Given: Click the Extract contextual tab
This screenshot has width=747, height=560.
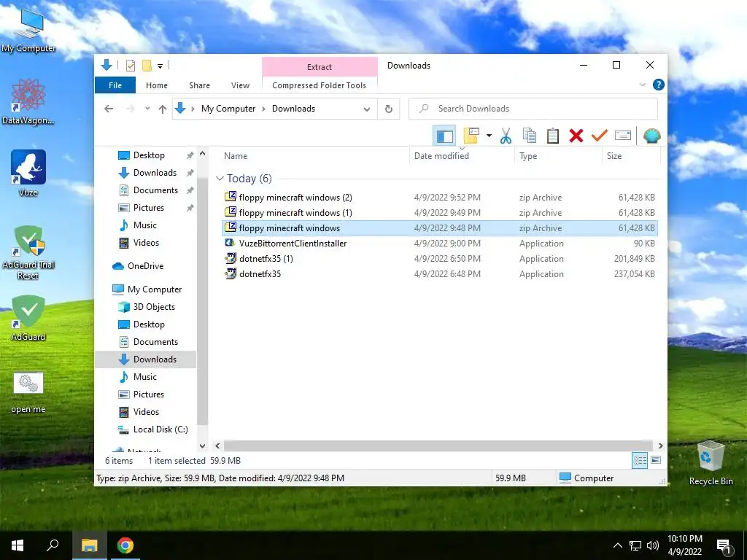Looking at the screenshot, I should (320, 67).
